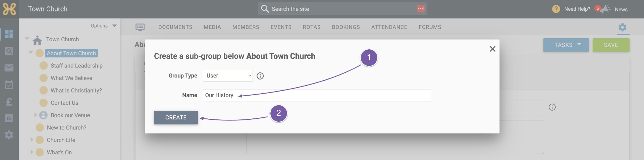Open the Group Type User dropdown
The height and width of the screenshot is (160, 644).
(228, 76)
